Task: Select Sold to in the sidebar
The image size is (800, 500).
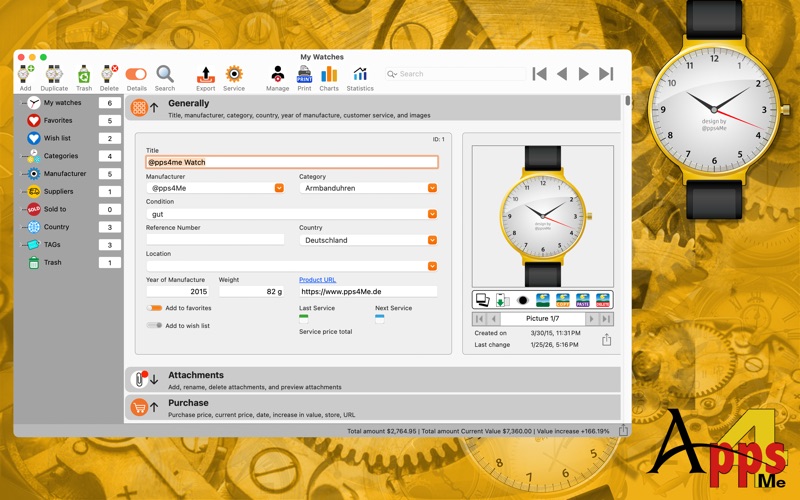Action: pos(55,209)
